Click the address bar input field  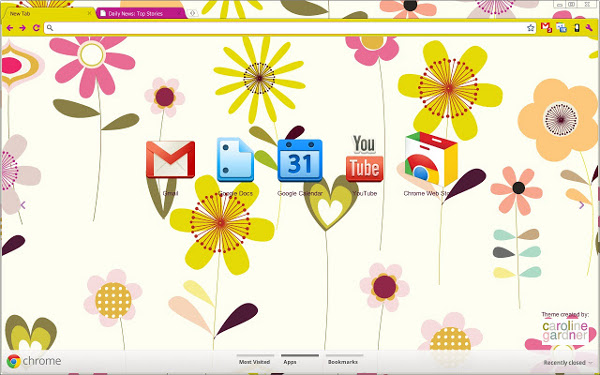290,28
